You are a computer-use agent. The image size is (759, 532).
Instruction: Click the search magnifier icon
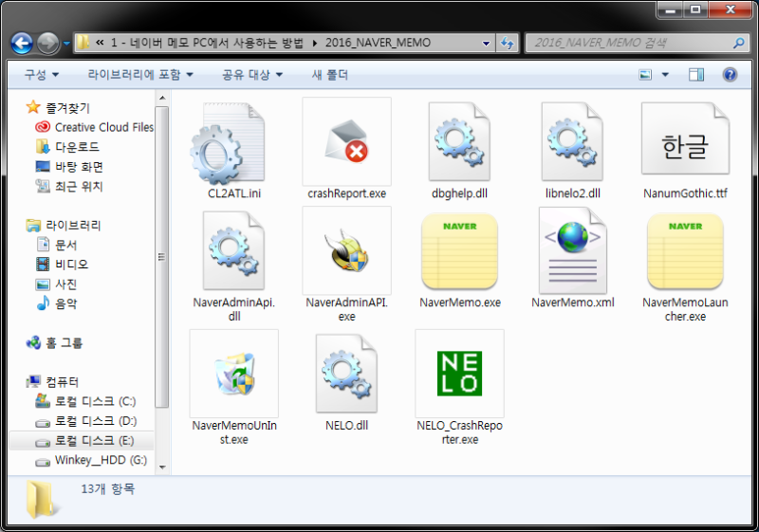point(739,43)
